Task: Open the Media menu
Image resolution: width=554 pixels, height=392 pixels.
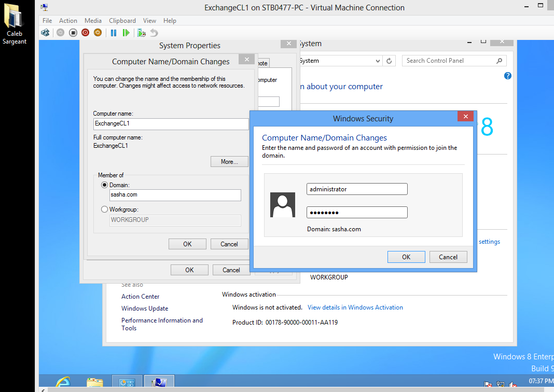Action: (93, 21)
